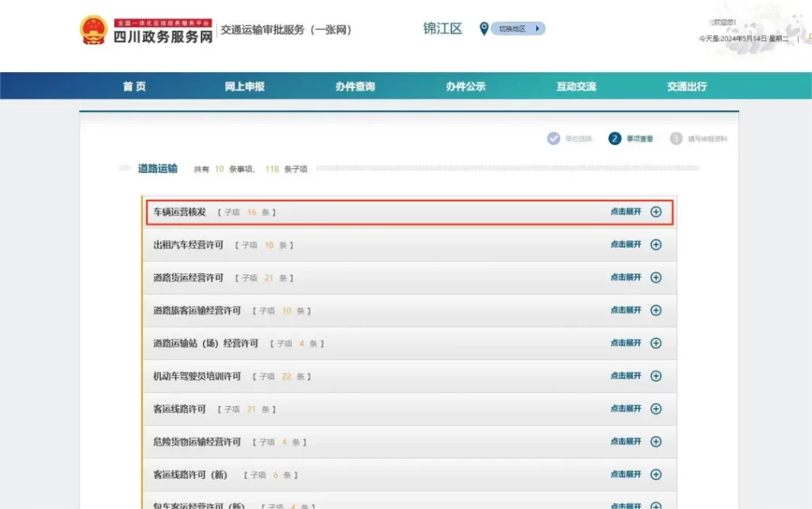Expand 道路旅客运输经营许可 via 点击展开
Image resolution: width=812 pixels, height=509 pixels.
click(x=626, y=310)
